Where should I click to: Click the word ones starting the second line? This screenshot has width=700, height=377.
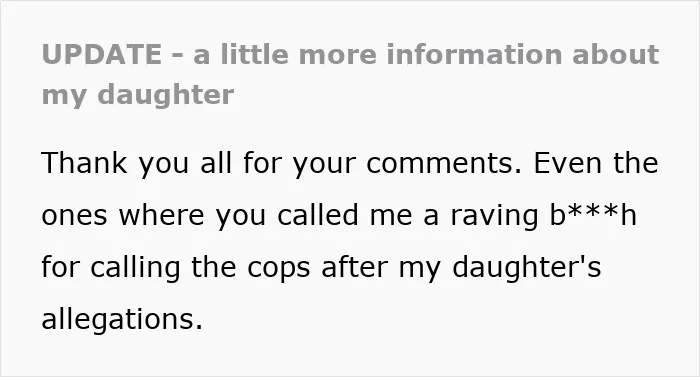point(74,216)
